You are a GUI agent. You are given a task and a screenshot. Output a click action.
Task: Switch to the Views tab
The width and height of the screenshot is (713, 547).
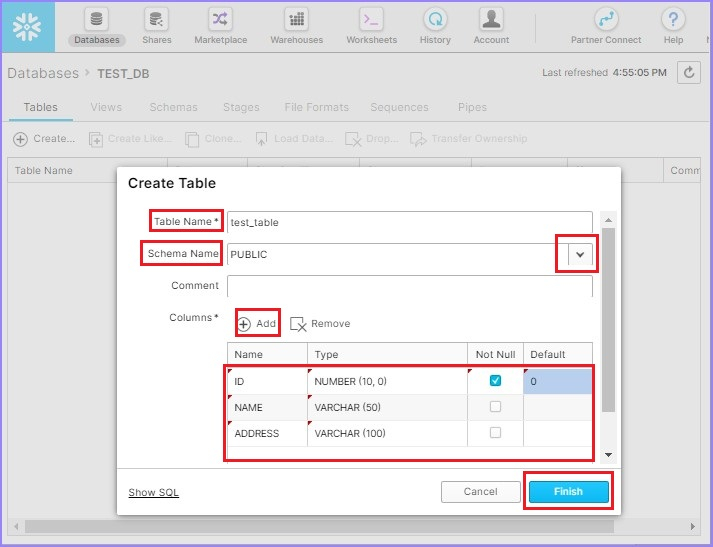pos(106,107)
